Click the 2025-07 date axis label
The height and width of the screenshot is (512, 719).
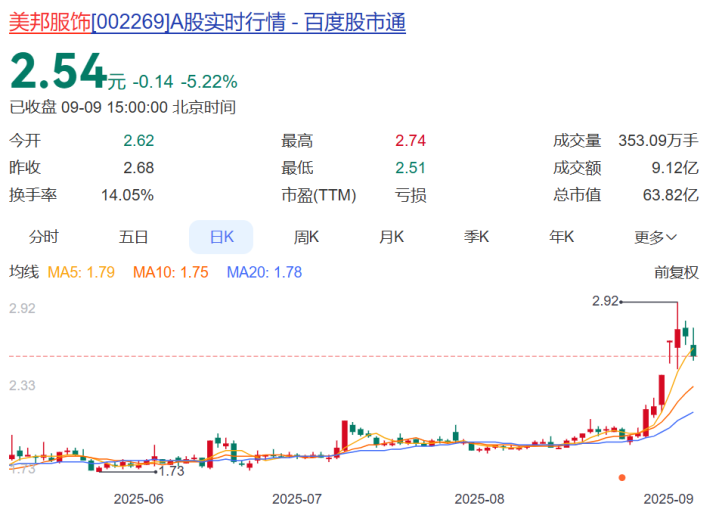[297, 499]
